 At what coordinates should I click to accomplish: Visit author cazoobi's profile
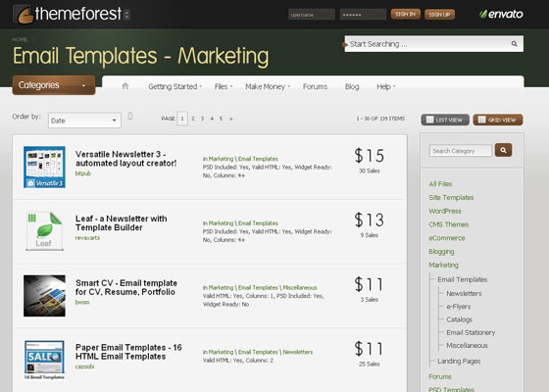click(x=84, y=367)
